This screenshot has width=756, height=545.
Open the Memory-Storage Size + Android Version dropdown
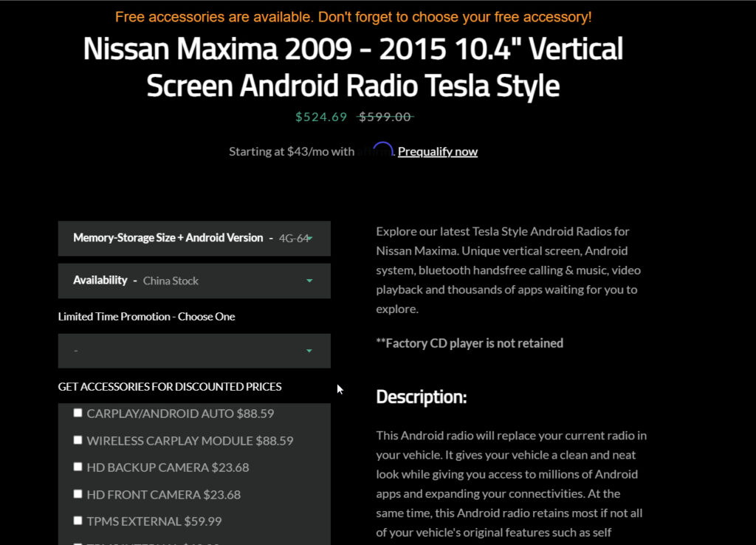point(194,239)
